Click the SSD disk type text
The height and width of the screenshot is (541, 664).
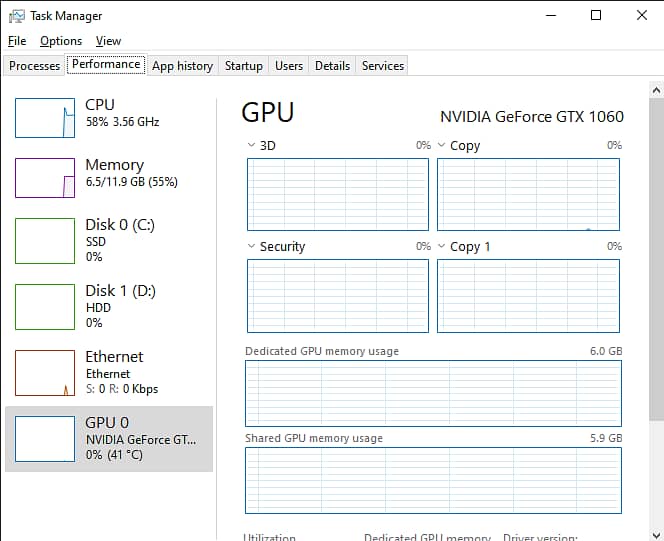click(96, 242)
